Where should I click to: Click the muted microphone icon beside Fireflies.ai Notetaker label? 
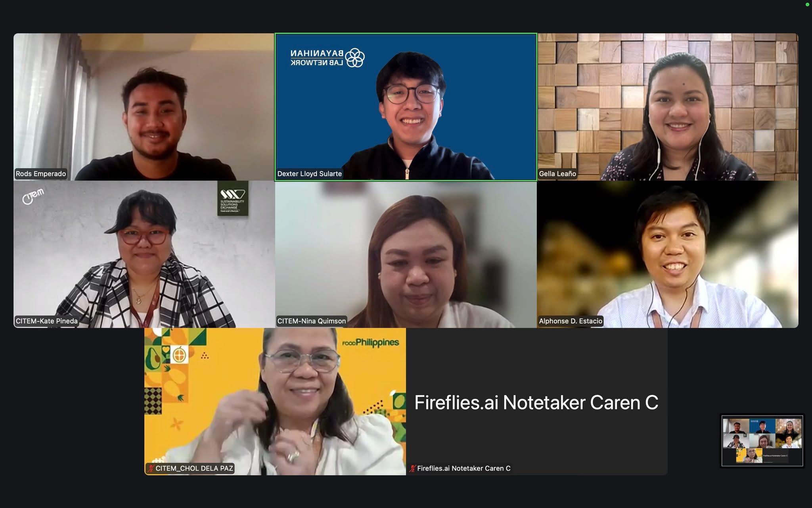[413, 468]
